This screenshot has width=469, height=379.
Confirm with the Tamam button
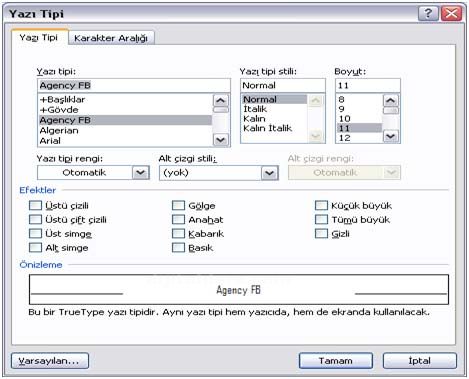click(336, 361)
